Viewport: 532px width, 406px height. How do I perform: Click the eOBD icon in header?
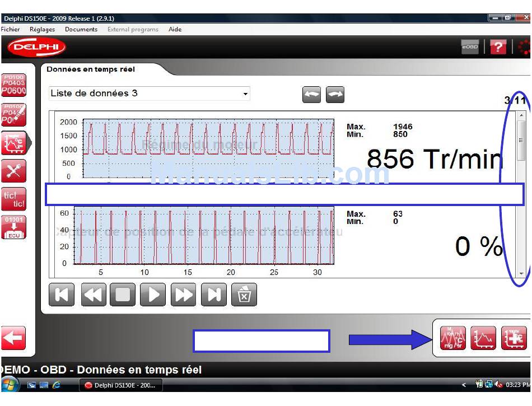click(470, 48)
